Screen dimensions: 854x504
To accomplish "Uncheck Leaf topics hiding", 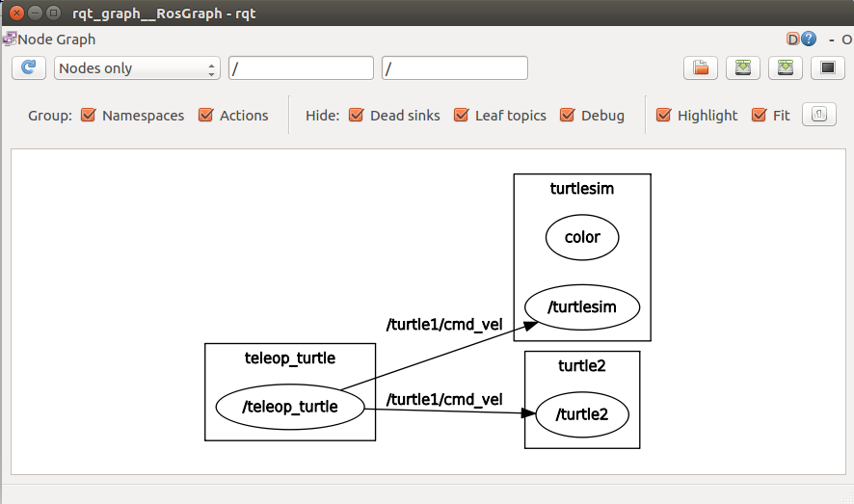I will click(x=461, y=116).
